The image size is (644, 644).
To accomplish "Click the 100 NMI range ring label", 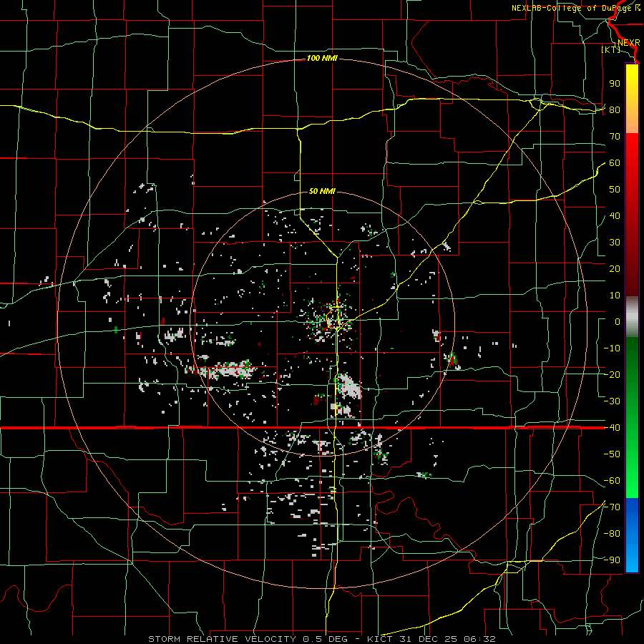I will coord(322,59).
